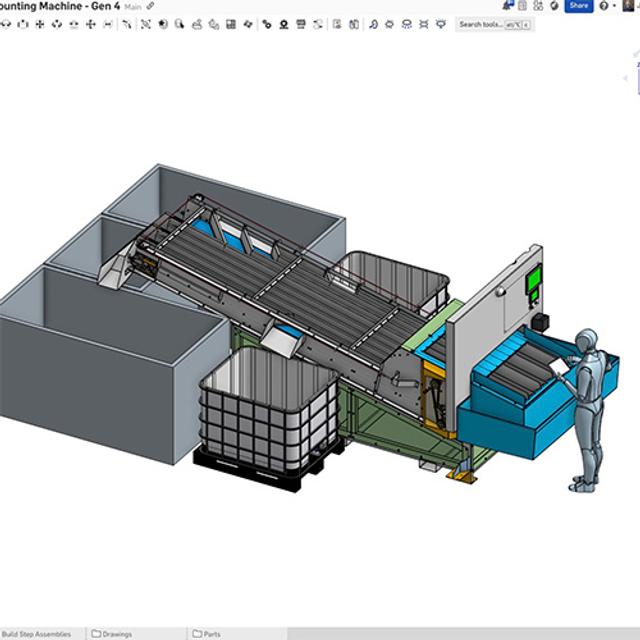Image resolution: width=640 pixels, height=640 pixels.
Task: Open the Drawings folder tab
Action: coord(111,634)
